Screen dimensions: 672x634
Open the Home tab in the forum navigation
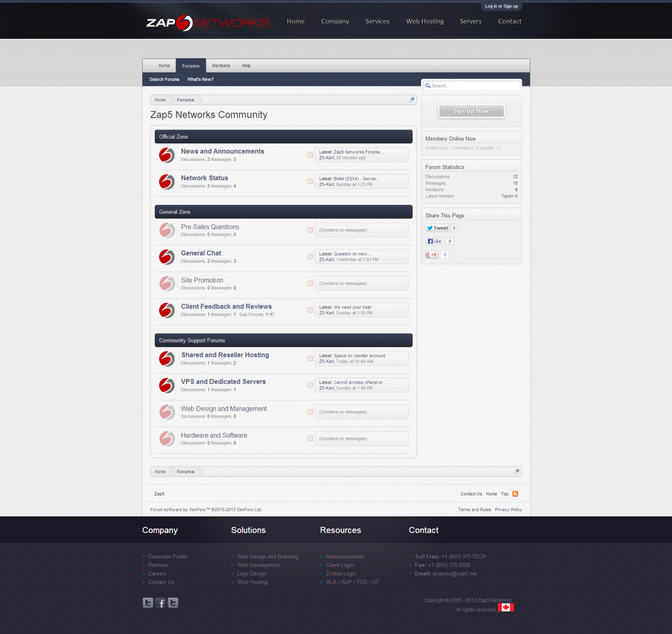[164, 66]
